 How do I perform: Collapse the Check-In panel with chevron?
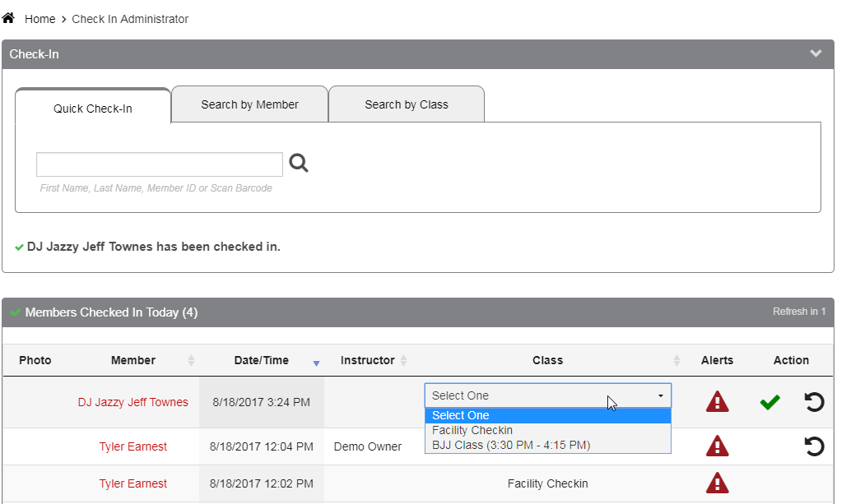click(816, 54)
